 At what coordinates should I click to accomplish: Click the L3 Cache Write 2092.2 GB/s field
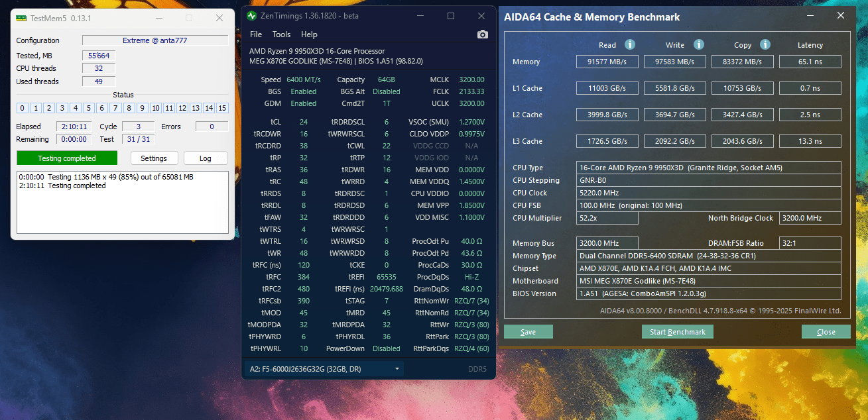[x=675, y=141]
